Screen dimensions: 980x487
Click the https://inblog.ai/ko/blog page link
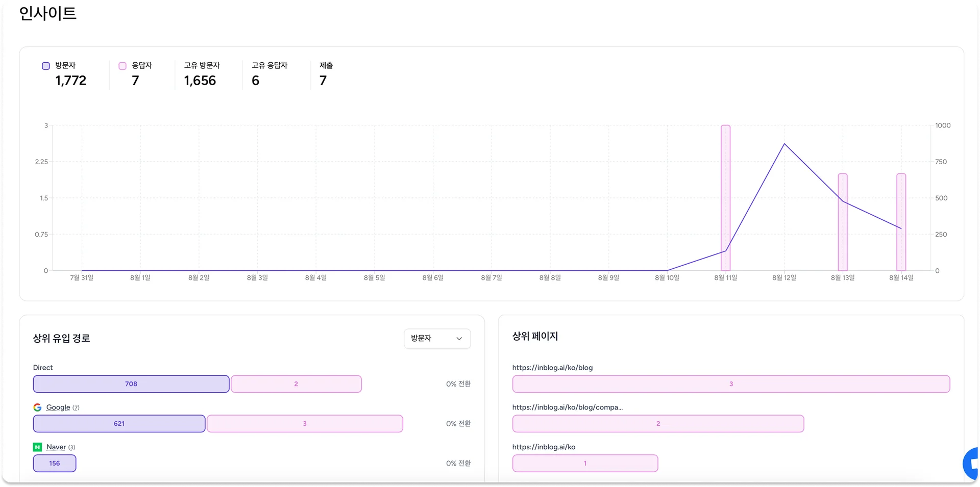pos(552,368)
